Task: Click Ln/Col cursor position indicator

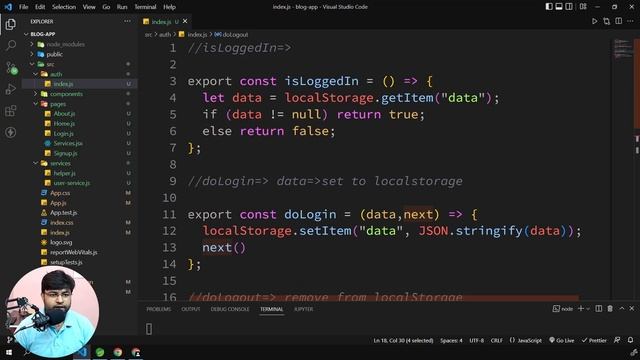Action: 403,340
